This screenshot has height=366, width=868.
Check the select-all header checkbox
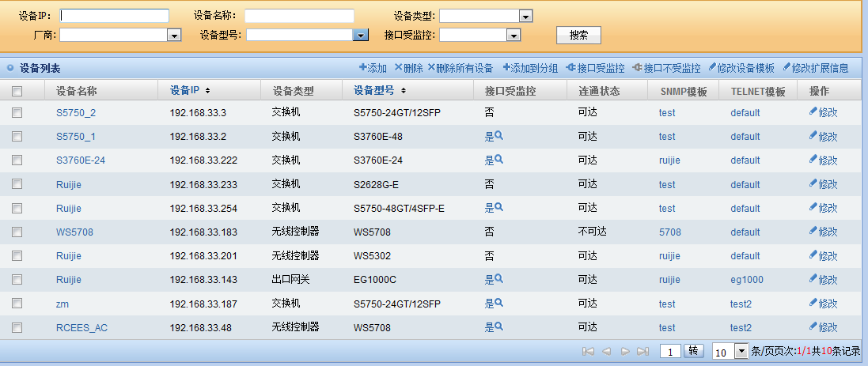17,91
